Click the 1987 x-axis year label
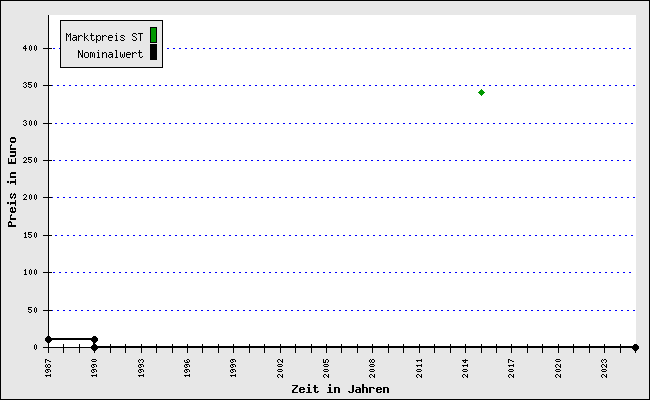 [x=49, y=368]
